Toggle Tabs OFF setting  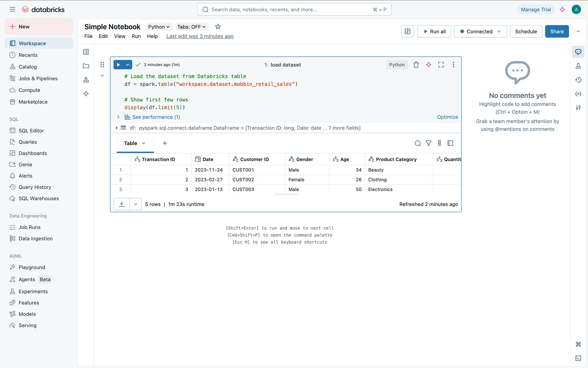point(191,27)
